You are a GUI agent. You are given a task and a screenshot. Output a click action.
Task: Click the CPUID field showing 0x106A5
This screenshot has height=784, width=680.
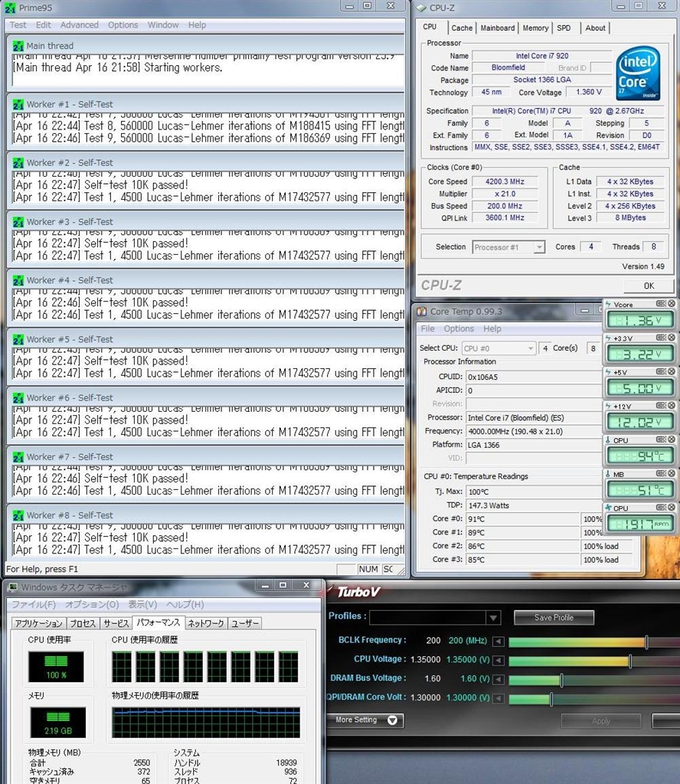534,377
